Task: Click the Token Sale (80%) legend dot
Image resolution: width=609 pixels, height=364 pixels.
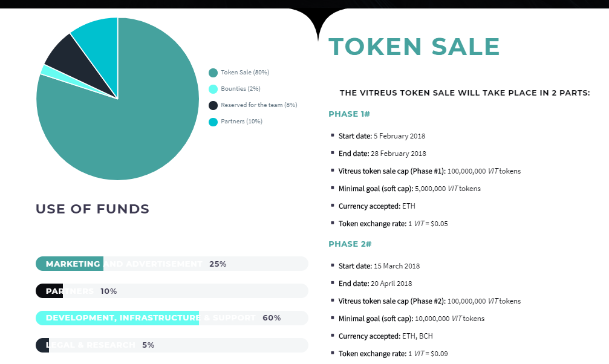Action: pyautogui.click(x=213, y=73)
